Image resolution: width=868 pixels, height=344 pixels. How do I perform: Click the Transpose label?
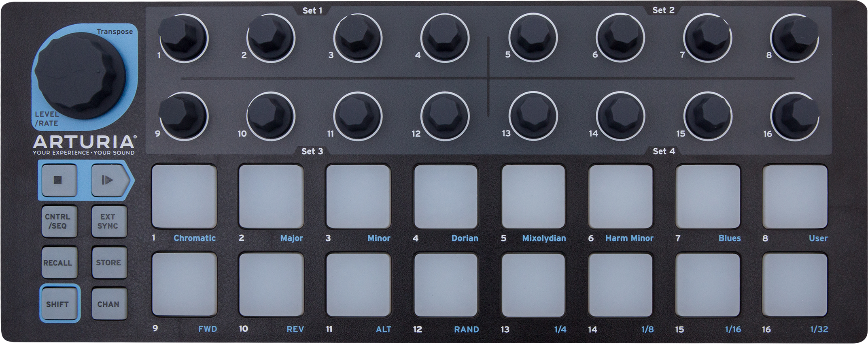pyautogui.click(x=115, y=32)
